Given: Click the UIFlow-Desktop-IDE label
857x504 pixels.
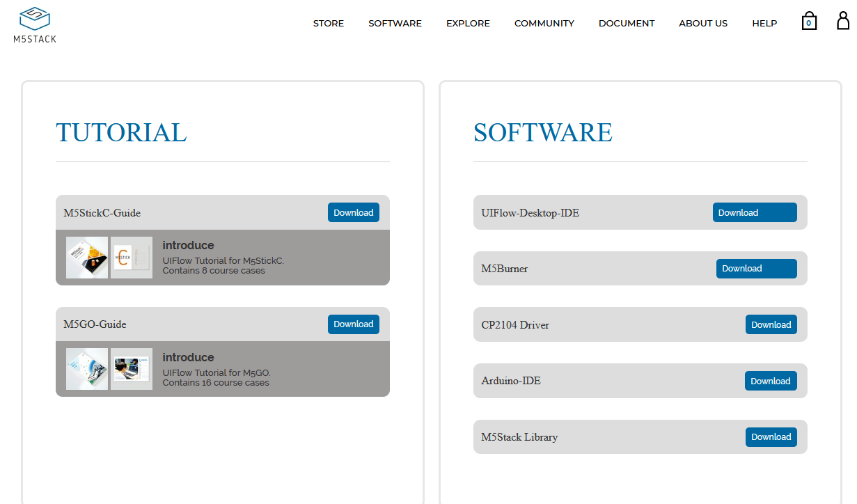Looking at the screenshot, I should point(530,213).
